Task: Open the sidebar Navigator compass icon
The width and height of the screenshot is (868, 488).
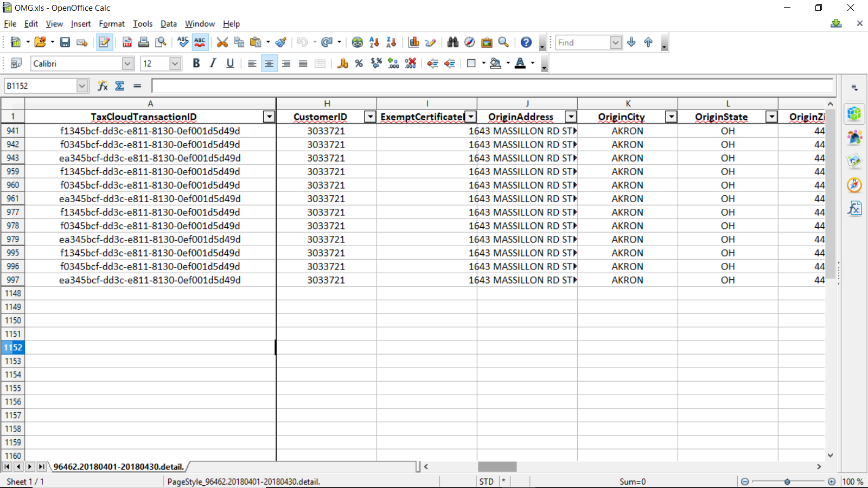Action: [x=854, y=185]
